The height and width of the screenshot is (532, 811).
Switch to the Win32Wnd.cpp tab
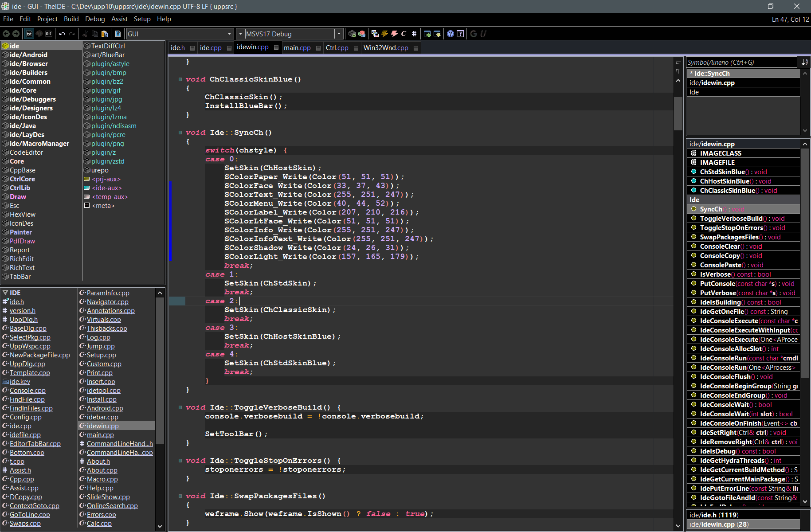tap(386, 48)
